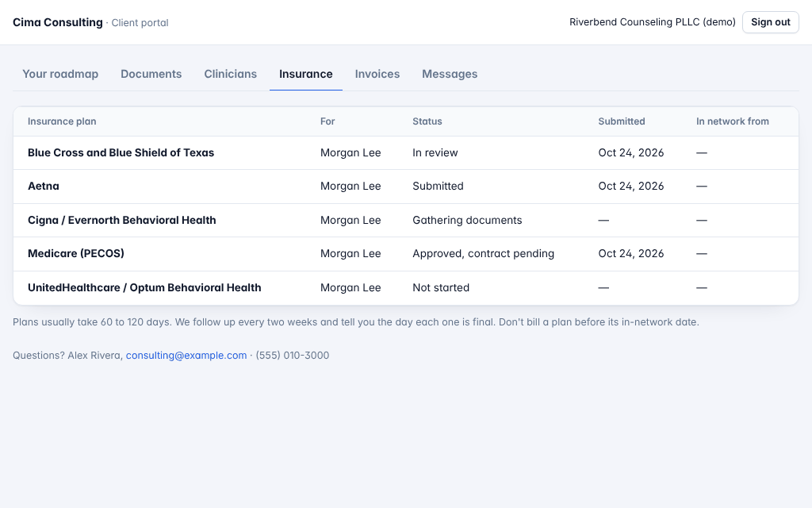Open the Invoices tab
Image resolution: width=812 pixels, height=508 pixels.
[x=377, y=74]
